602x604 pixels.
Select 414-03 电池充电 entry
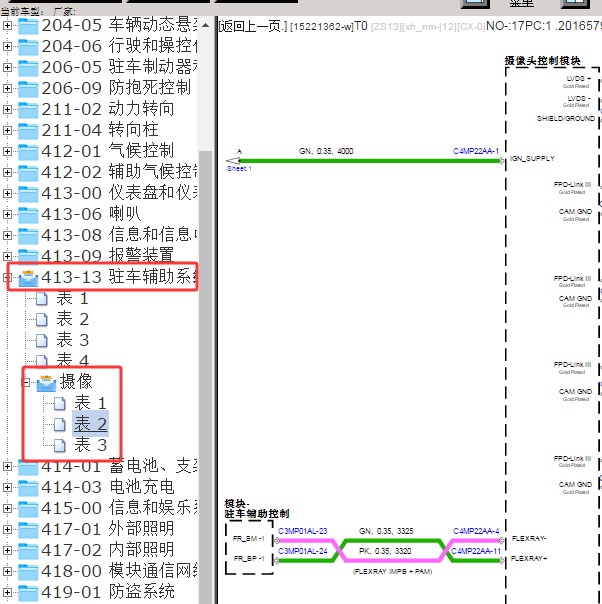(108, 488)
